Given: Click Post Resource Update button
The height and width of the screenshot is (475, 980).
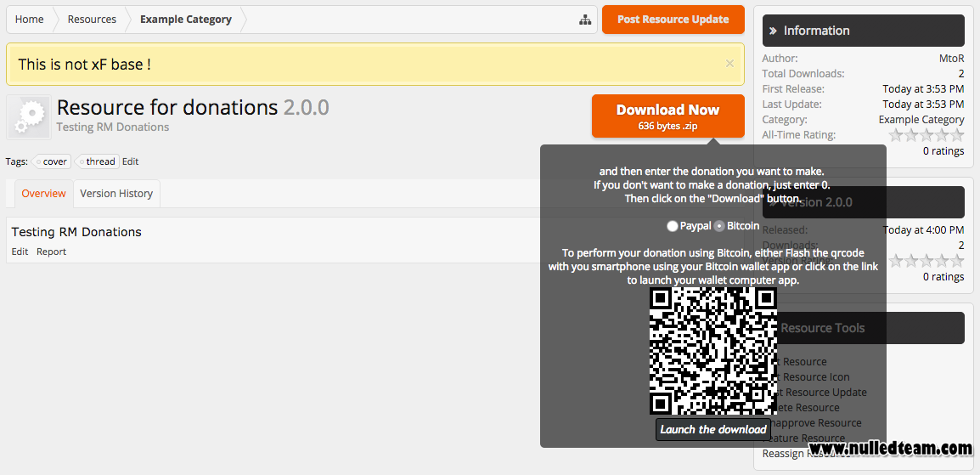Looking at the screenshot, I should click(x=673, y=20).
